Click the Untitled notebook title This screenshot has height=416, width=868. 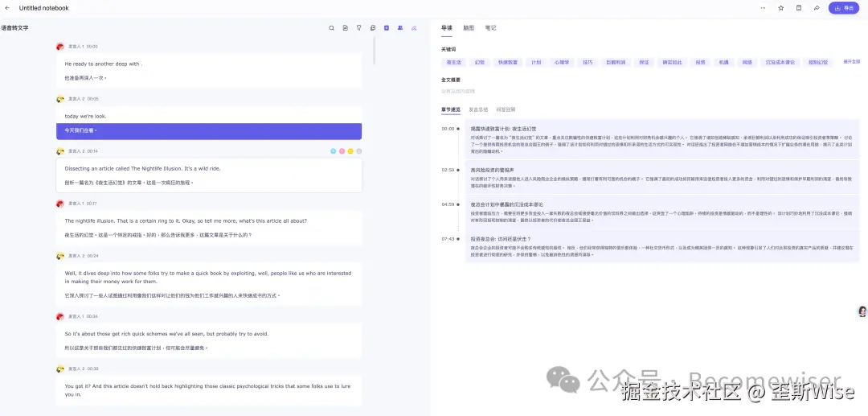click(x=43, y=8)
